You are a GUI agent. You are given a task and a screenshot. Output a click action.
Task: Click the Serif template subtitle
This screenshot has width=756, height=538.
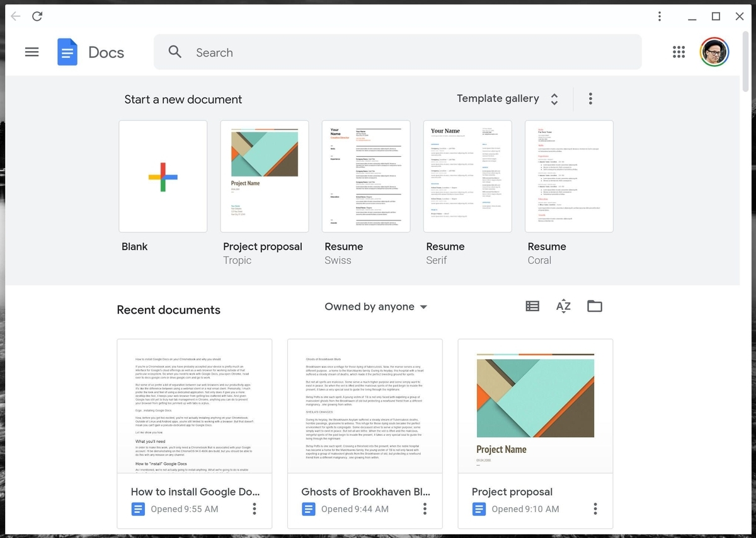(437, 260)
